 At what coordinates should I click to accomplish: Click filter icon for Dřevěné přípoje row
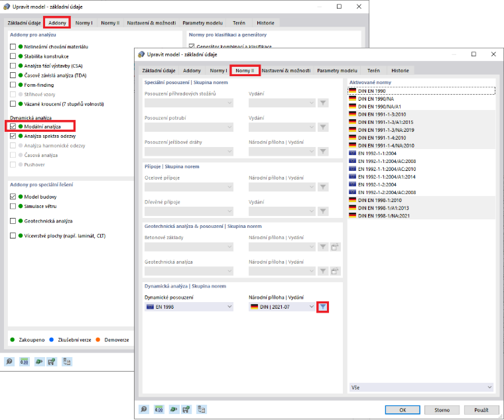(323, 211)
